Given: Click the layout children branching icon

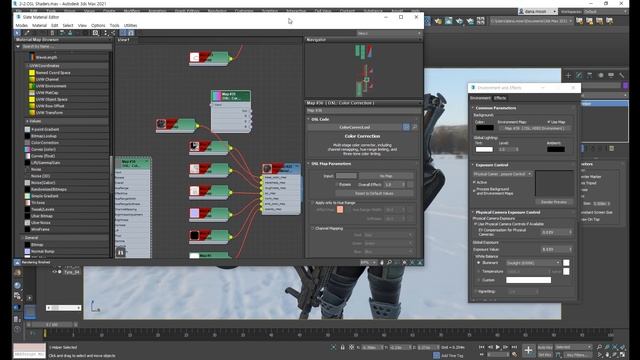Looking at the screenshot, I should 113,33.
